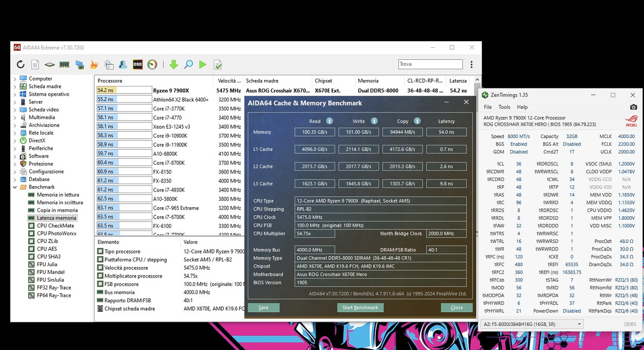Click the user silhouette icon in toolbar

[123, 64]
